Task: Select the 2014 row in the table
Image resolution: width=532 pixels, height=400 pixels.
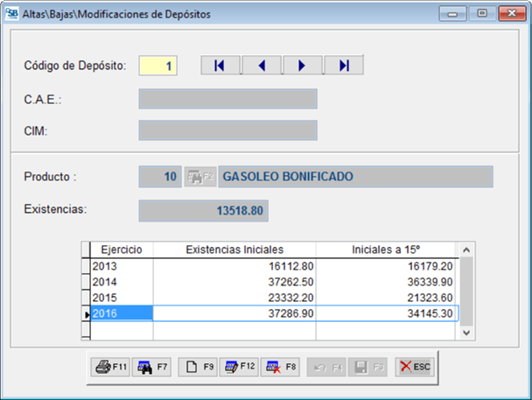Action: 122,281
